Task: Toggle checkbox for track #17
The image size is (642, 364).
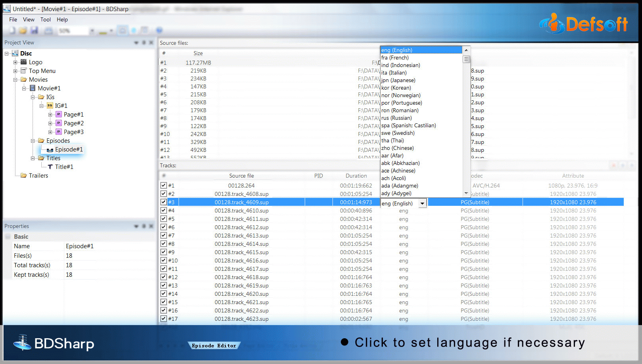Action: [x=163, y=318]
